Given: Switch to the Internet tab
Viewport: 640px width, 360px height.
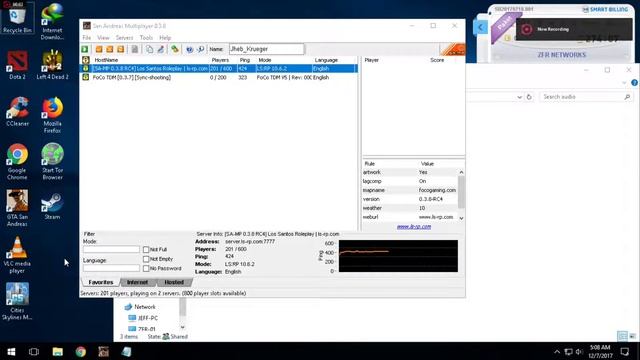Looking at the screenshot, I should tap(137, 282).
